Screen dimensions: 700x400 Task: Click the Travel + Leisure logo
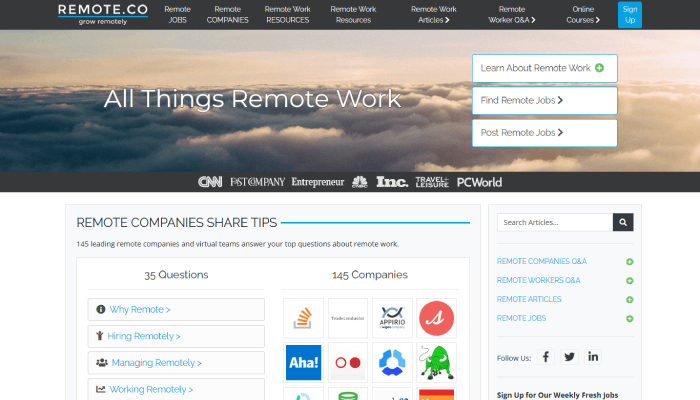tap(432, 182)
